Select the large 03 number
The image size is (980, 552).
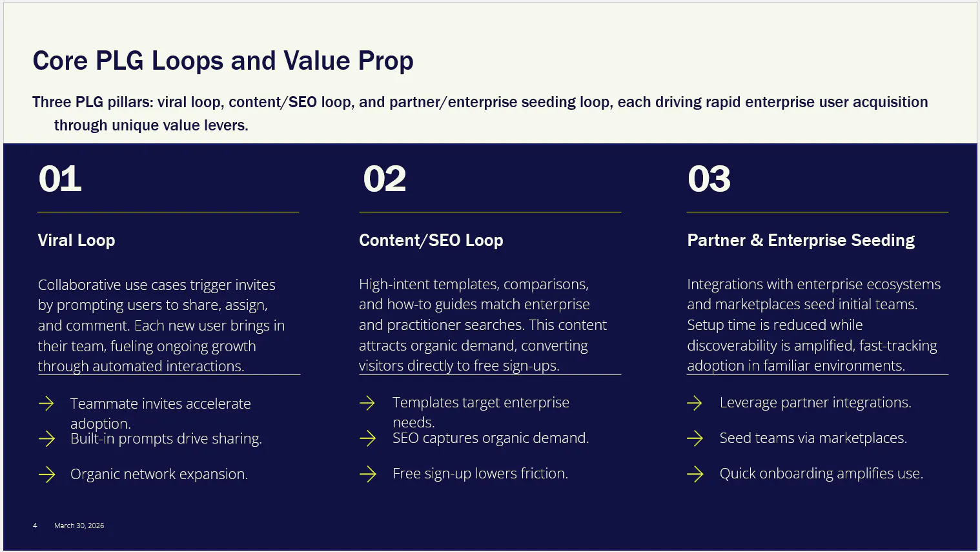pos(709,179)
